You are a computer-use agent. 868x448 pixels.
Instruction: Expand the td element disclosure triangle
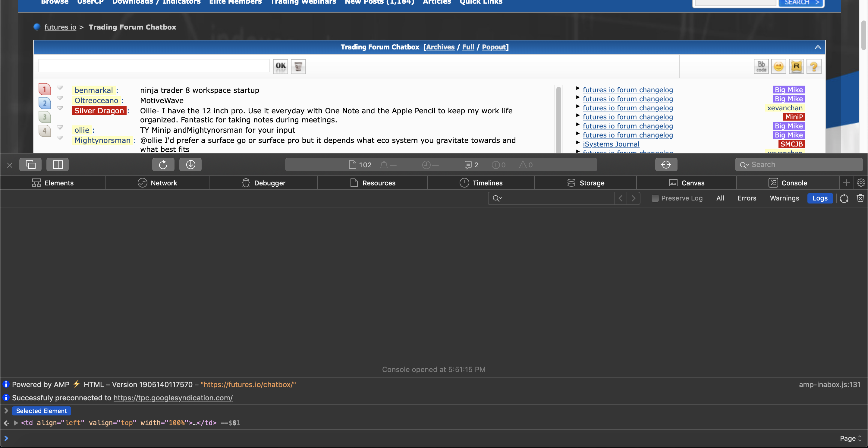click(x=15, y=423)
